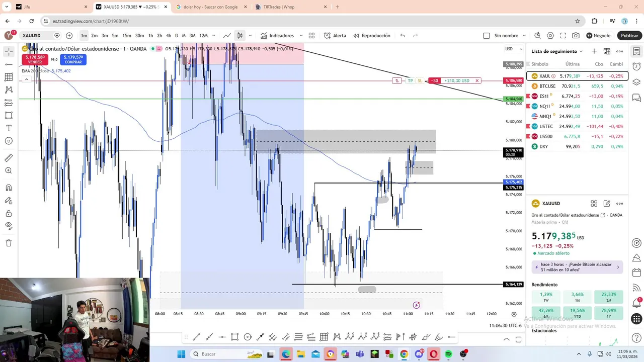Click the Negocie trading button
This screenshot has width=644, height=362.
pos(598,36)
